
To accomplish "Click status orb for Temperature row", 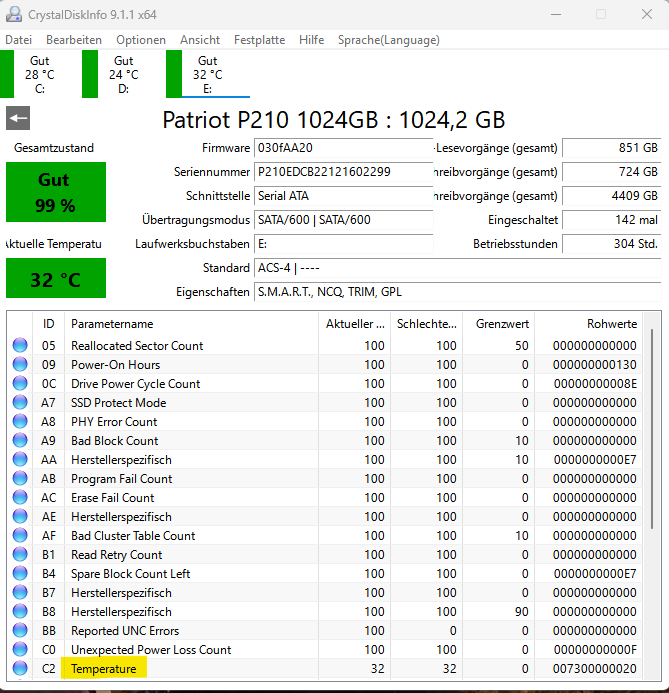I will coord(20,668).
